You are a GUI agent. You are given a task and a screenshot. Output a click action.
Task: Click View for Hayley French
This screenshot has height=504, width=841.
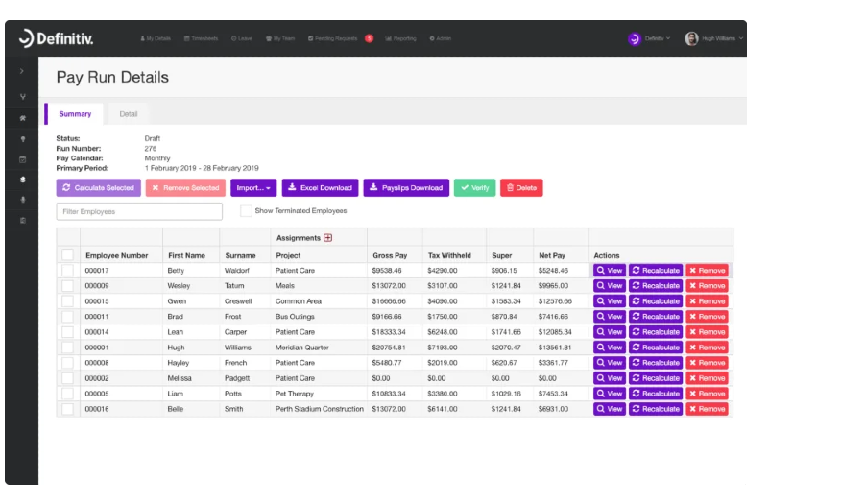pos(610,363)
